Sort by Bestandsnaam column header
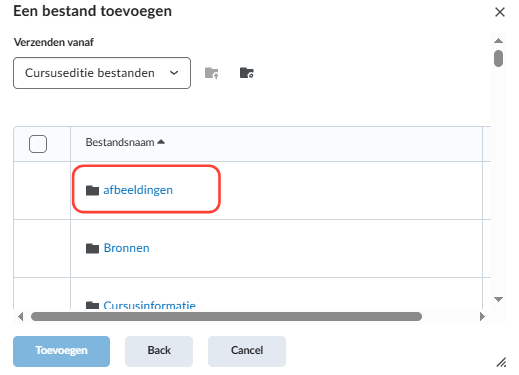The width and height of the screenshot is (519, 375). (120, 142)
